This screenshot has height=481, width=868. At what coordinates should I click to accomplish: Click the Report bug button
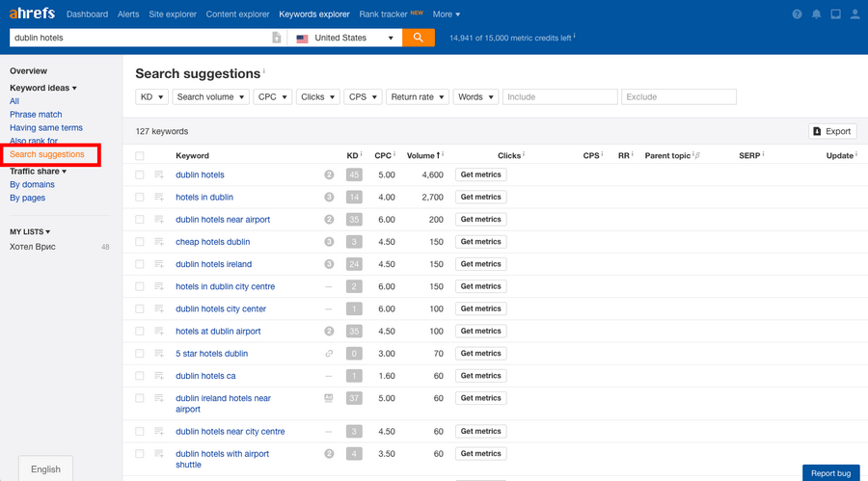(831, 473)
